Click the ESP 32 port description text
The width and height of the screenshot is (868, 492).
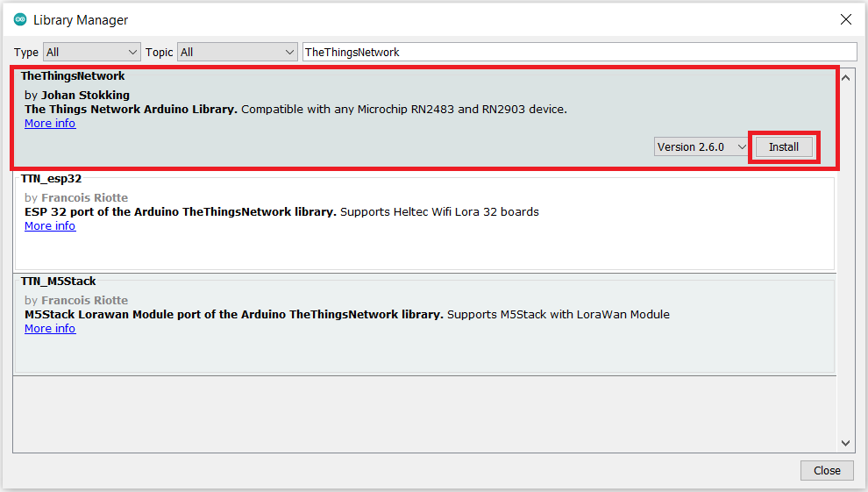coord(281,212)
